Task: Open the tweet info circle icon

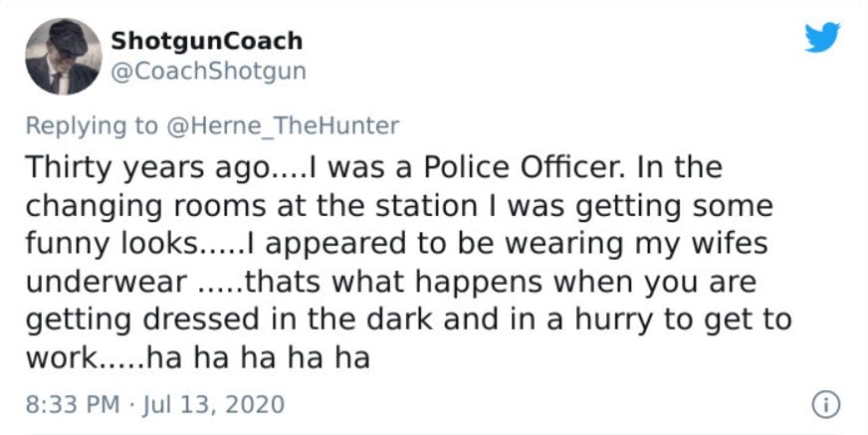Action: click(826, 404)
